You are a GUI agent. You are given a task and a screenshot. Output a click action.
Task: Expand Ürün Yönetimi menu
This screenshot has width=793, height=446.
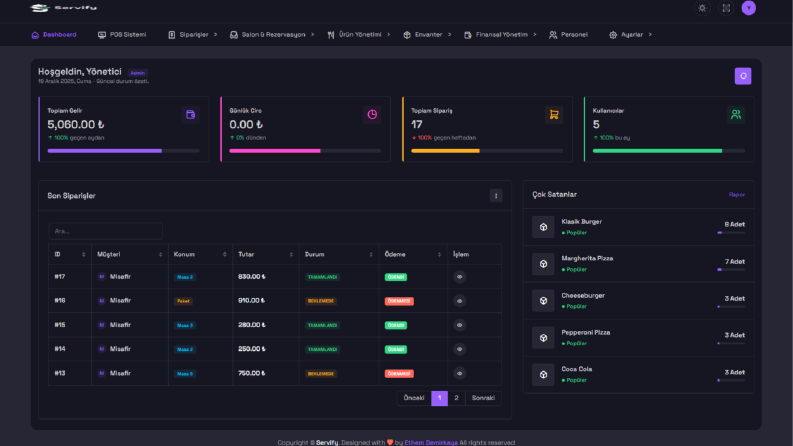(359, 35)
